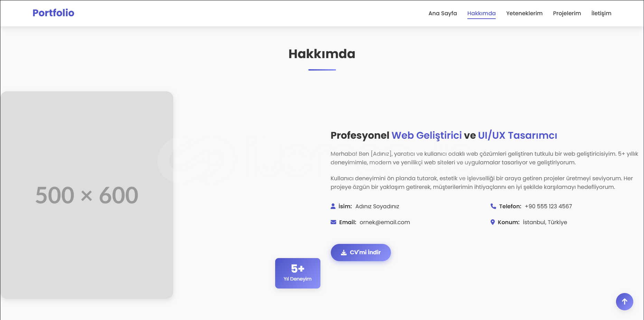Open the Ana Sayfa nav link

pyautogui.click(x=442, y=13)
